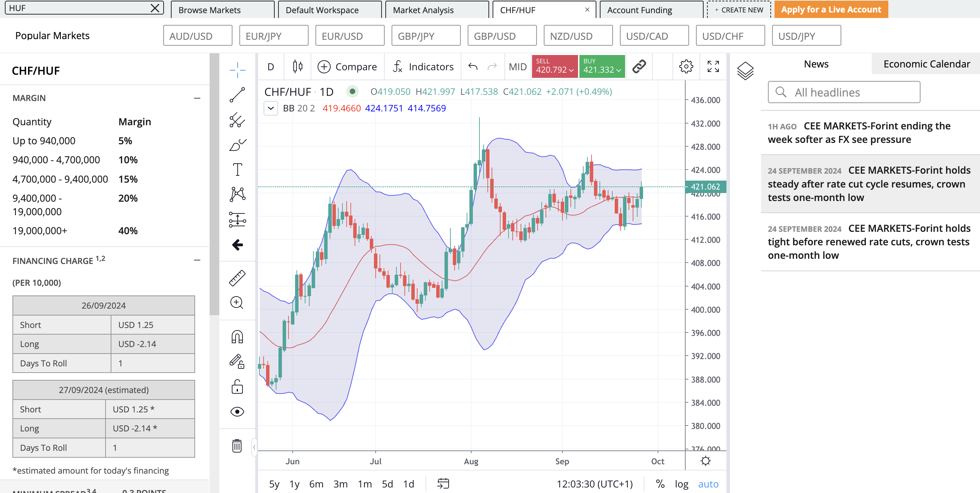Viewport: 980px width, 493px height.
Task: Toggle log scale on the chart
Action: coord(681,484)
